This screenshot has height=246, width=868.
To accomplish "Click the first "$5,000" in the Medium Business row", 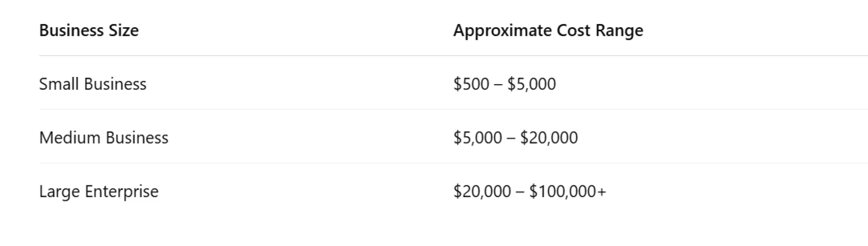I will [477, 137].
